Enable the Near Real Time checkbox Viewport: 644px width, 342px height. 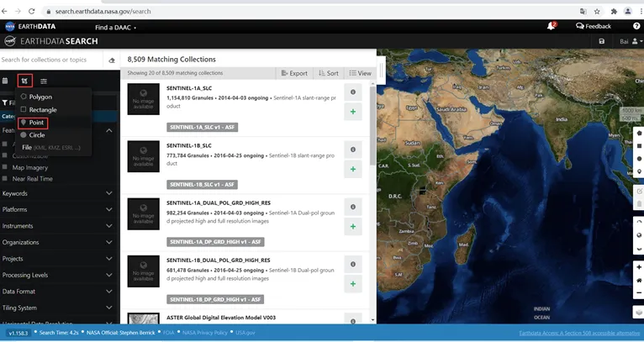[x=5, y=179]
